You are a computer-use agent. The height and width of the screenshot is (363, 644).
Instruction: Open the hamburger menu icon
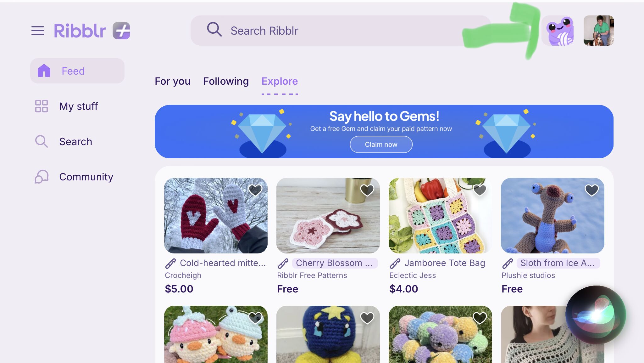38,31
